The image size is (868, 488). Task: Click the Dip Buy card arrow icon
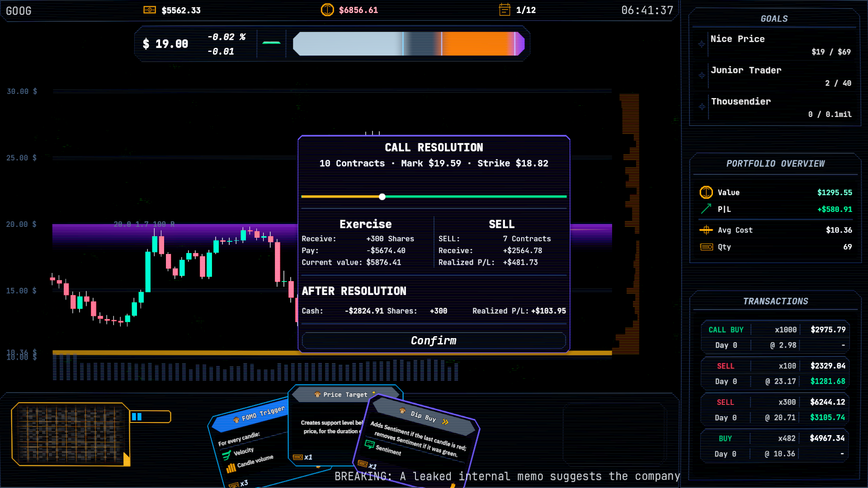(445, 422)
